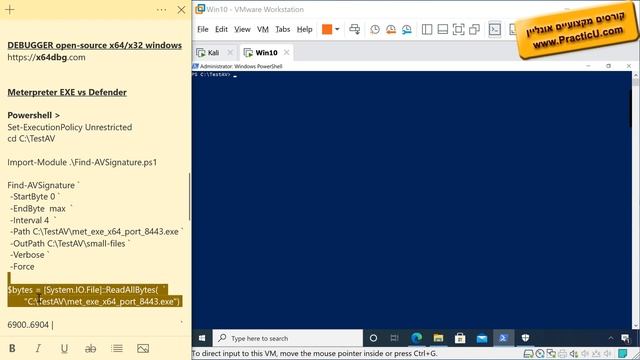Open VMware View menu
The width and height of the screenshot is (640, 360).
242,29
